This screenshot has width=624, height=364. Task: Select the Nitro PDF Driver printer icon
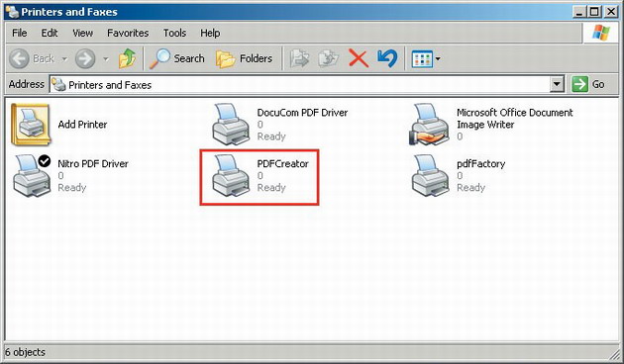[x=32, y=175]
